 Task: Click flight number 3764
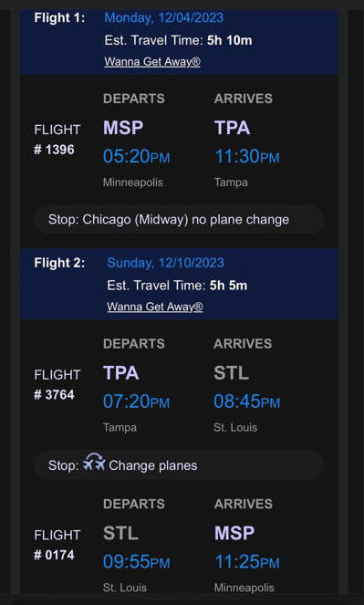point(55,395)
